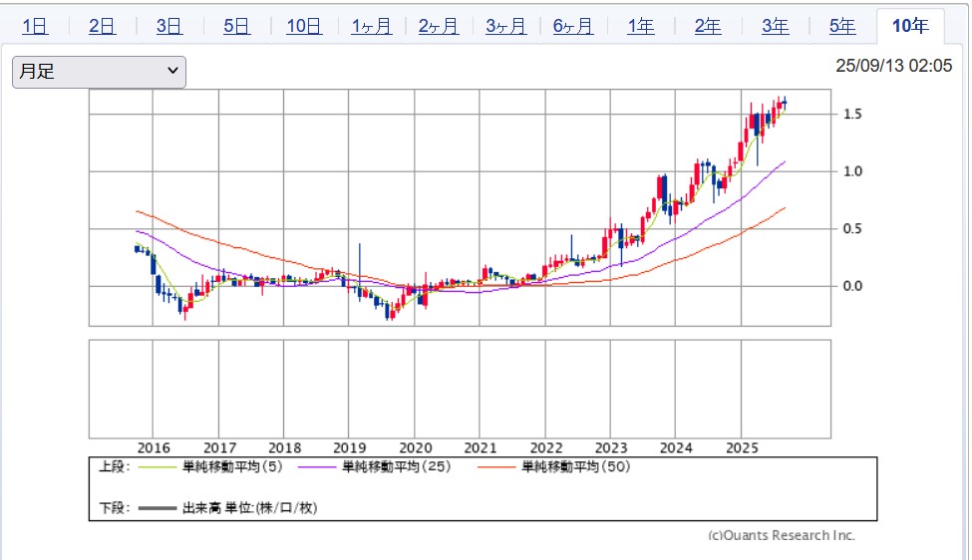Select the 2年 period tab

(x=708, y=26)
